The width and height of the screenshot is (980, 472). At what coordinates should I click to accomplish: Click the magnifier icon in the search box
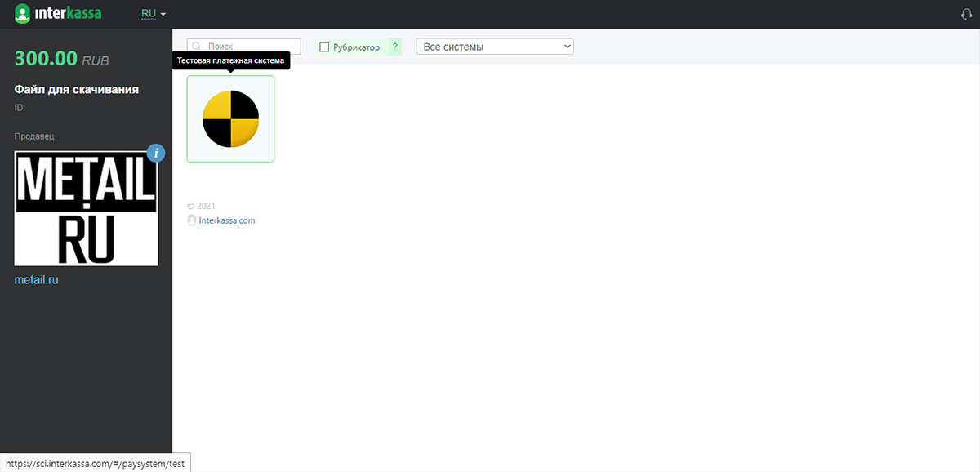pyautogui.click(x=197, y=47)
